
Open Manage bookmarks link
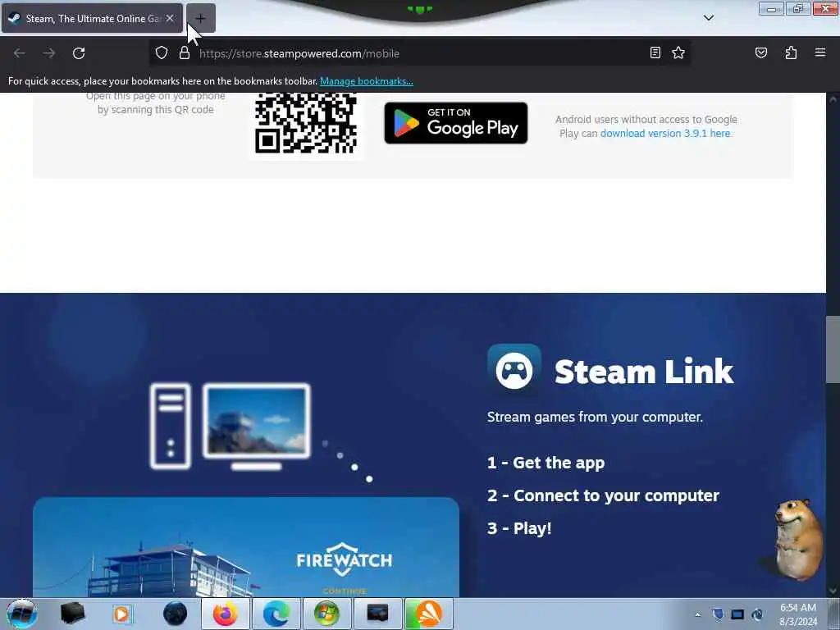[367, 81]
